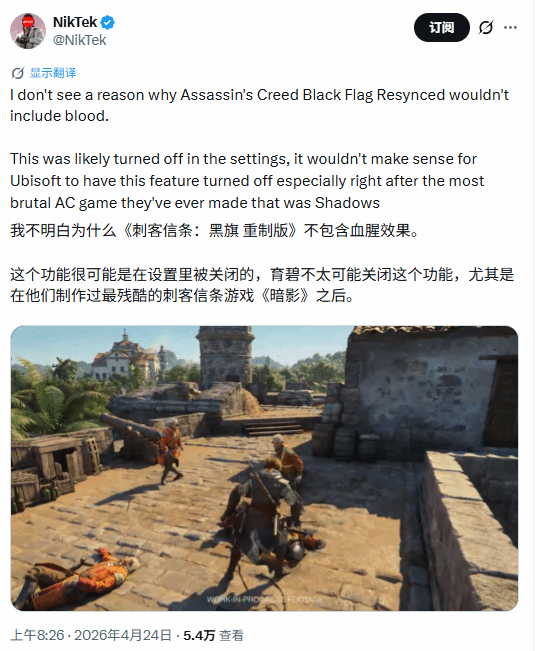Click the WORK-IN-PROGRESS FOOTAGE watermark in the image

coord(264,599)
